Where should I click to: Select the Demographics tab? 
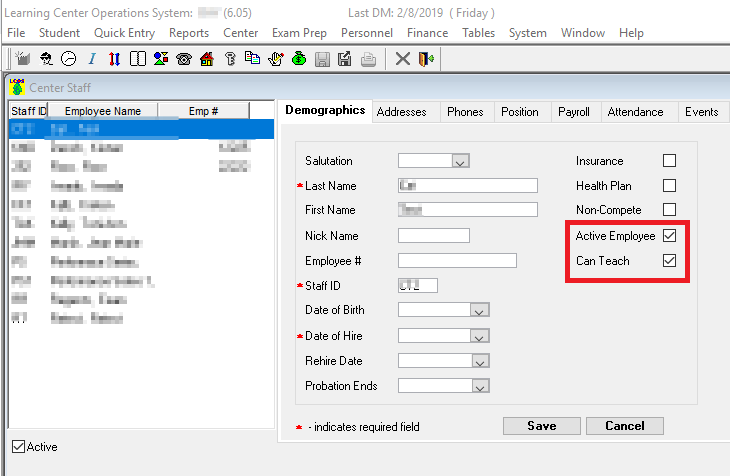point(325,110)
